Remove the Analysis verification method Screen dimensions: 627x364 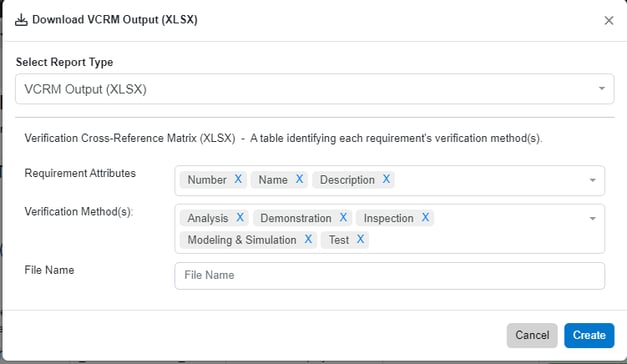click(240, 217)
